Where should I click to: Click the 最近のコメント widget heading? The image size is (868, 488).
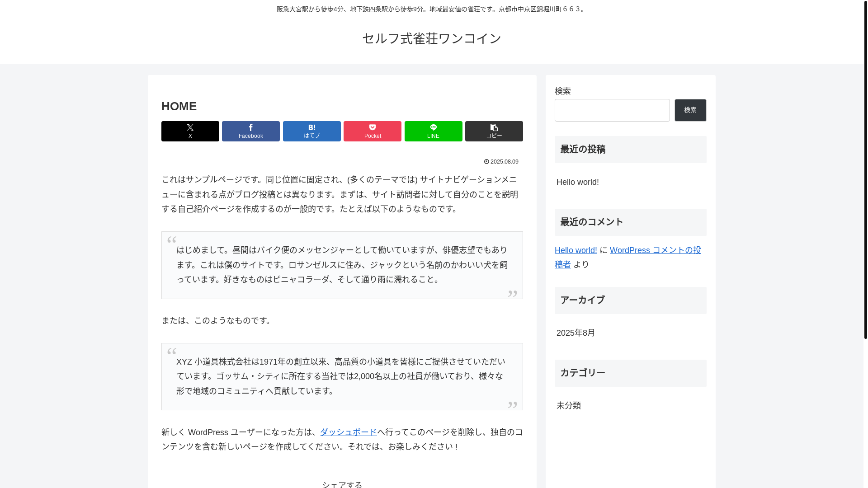click(631, 222)
